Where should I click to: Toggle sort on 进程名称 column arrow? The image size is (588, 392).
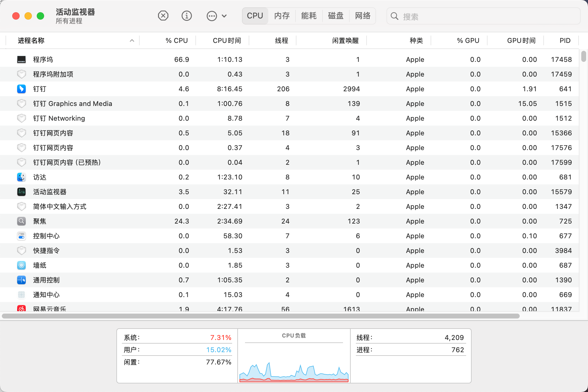coord(132,40)
